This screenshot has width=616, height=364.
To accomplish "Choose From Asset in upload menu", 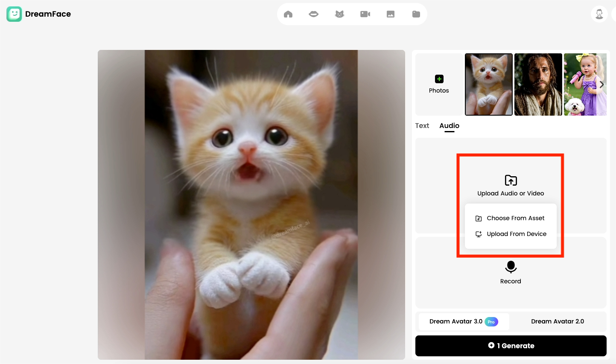I will (515, 218).
